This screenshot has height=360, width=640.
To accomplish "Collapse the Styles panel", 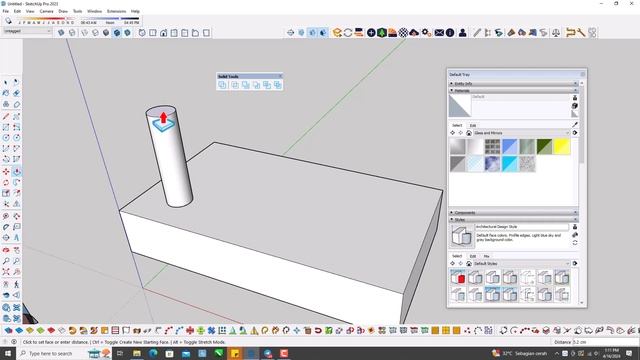I will coord(513,220).
